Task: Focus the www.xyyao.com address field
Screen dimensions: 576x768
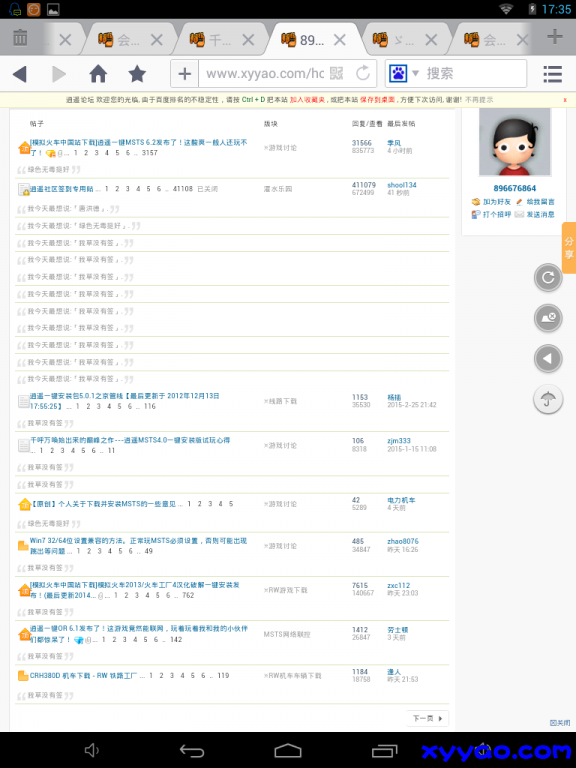Action: tap(264, 73)
